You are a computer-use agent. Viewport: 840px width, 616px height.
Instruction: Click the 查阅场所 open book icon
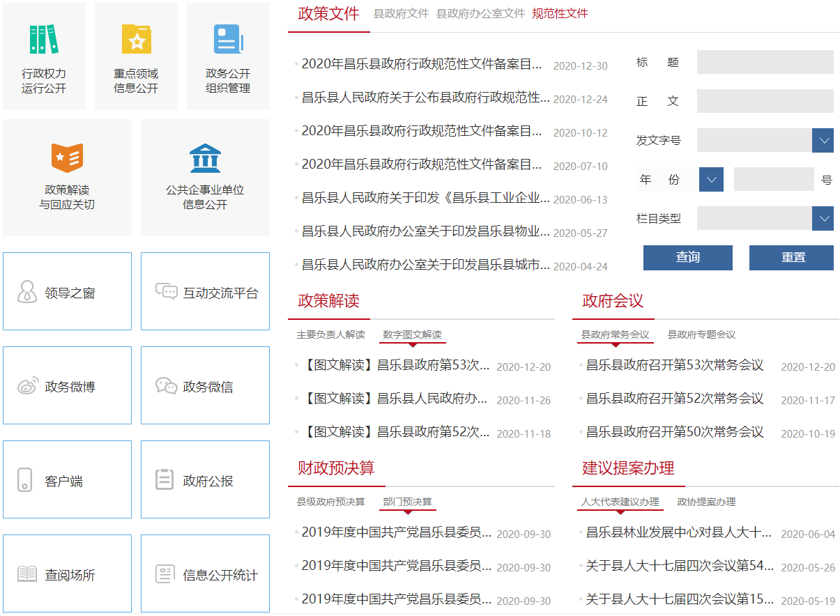click(x=27, y=574)
